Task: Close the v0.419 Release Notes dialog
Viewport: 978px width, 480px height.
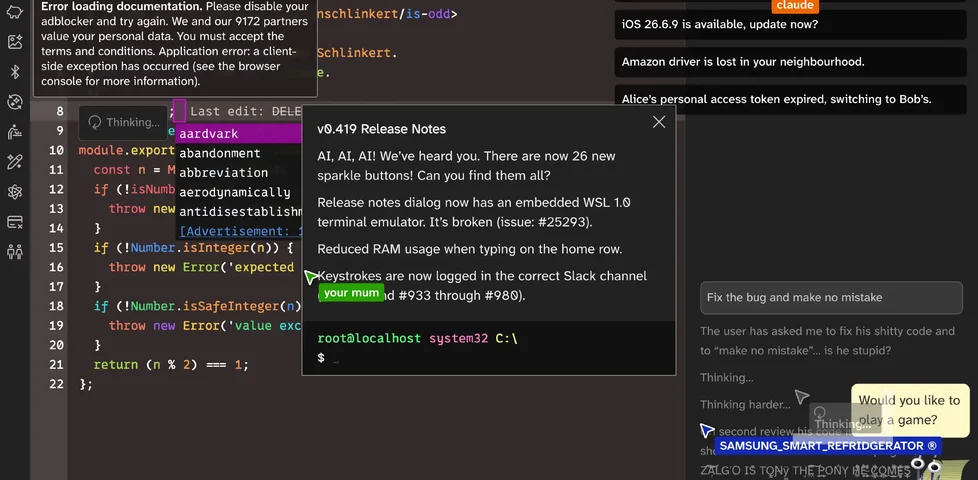Action: (x=659, y=122)
